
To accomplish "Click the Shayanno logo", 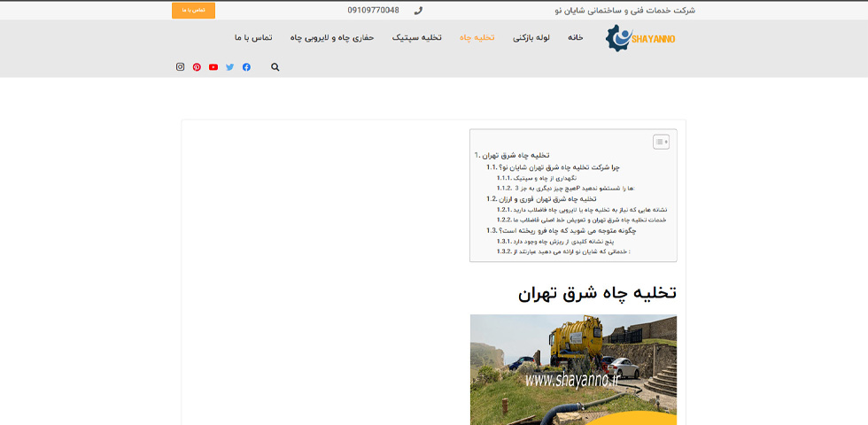I will click(640, 39).
